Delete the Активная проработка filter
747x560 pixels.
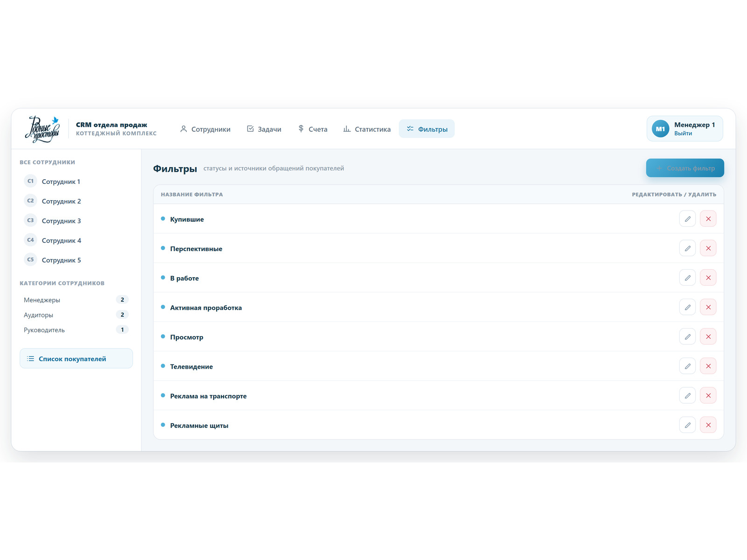tap(708, 307)
